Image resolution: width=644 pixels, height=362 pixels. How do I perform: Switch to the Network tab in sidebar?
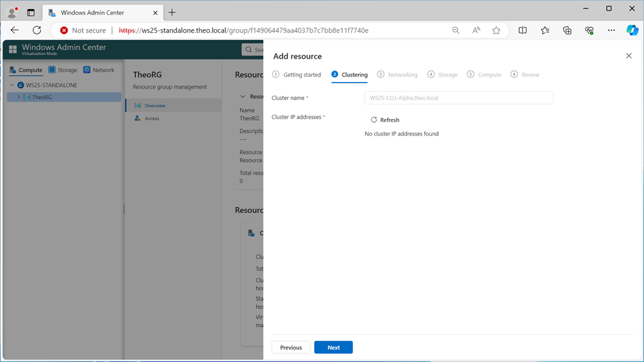[98, 70]
